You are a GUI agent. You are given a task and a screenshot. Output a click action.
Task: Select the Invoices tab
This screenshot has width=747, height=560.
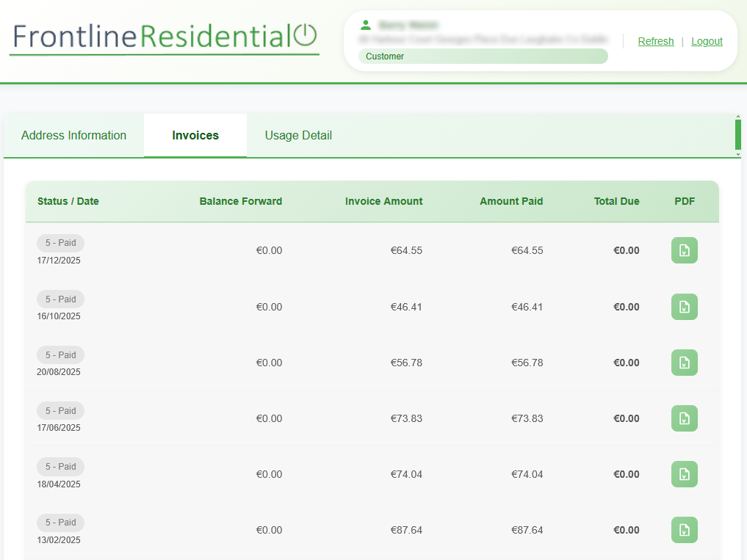point(195,135)
